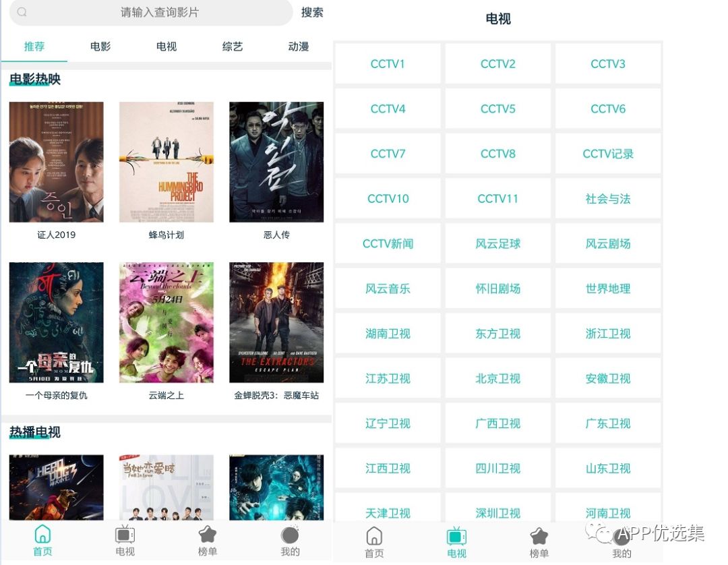Open TV icon in left screen nav
Screen dimensions: 728x565
coord(125,535)
